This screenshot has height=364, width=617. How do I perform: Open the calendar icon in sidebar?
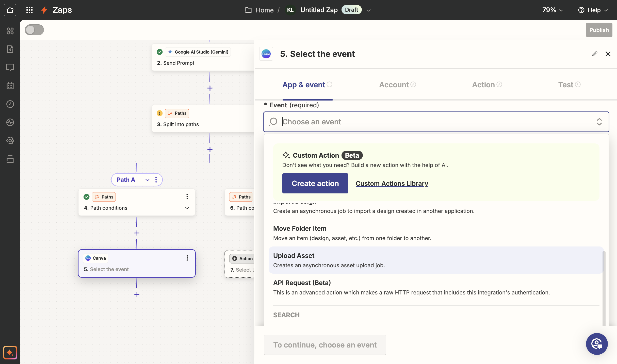[x=10, y=86]
